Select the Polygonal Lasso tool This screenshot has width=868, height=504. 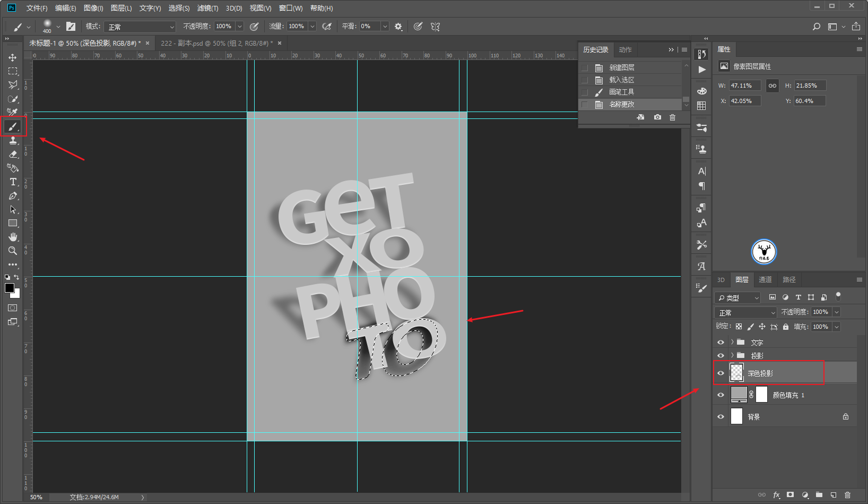coord(13,85)
